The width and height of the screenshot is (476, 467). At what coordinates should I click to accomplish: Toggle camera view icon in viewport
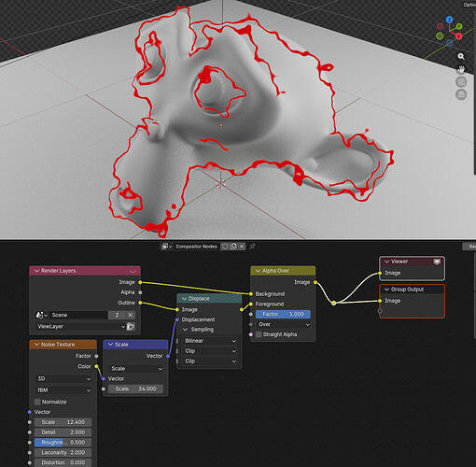[x=461, y=82]
